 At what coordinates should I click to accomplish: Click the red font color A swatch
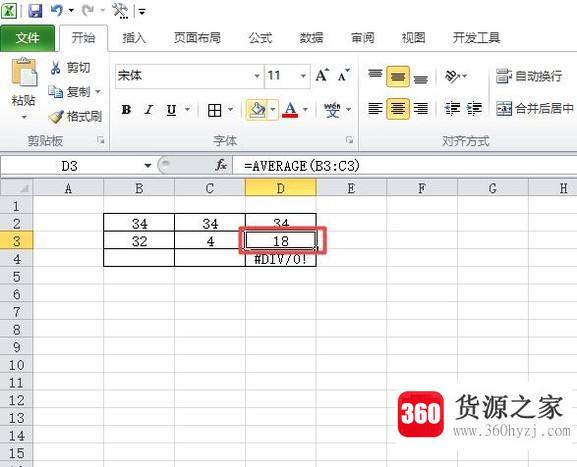tap(290, 109)
